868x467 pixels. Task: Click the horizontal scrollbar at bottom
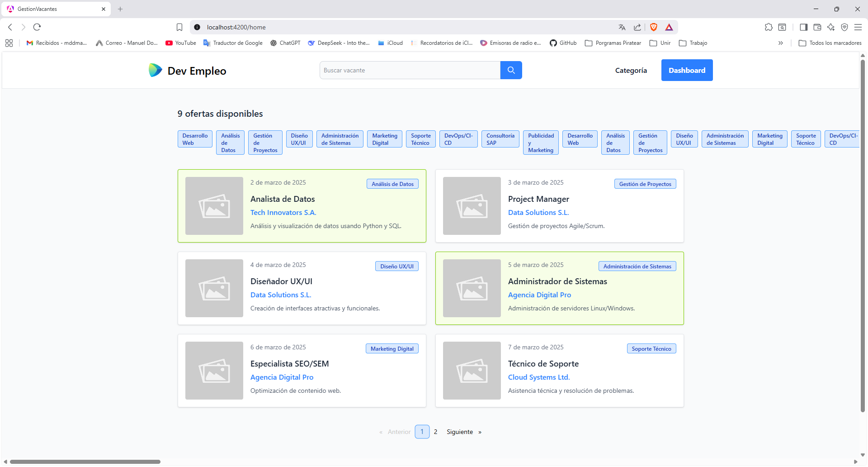click(85, 462)
